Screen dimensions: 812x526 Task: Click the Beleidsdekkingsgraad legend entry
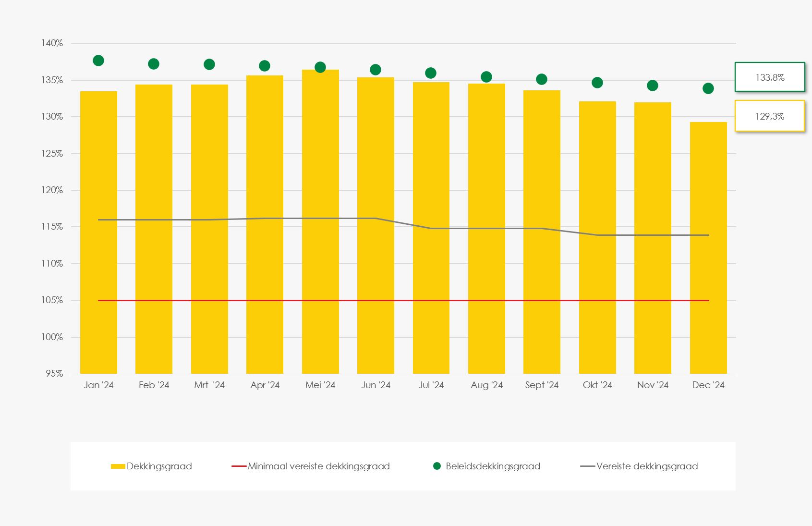[487, 466]
